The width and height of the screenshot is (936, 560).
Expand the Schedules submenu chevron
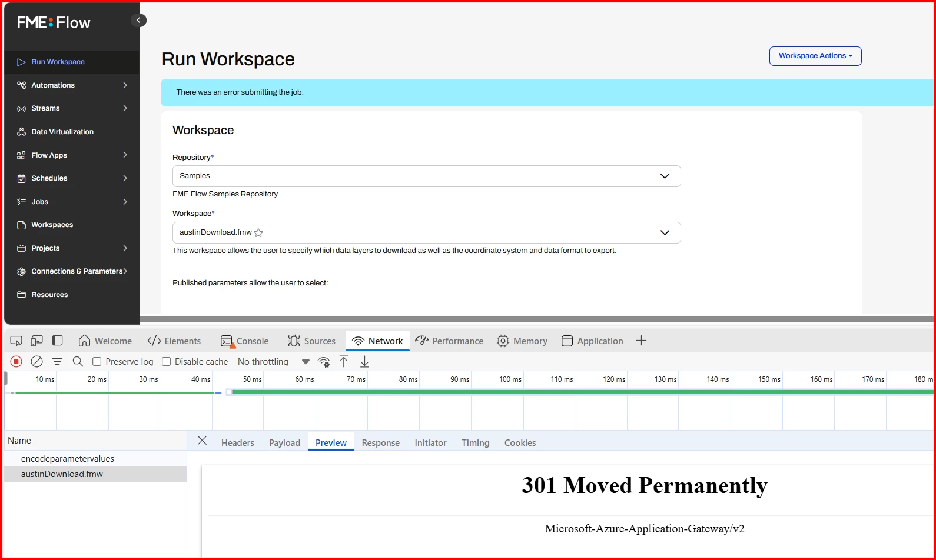pos(125,178)
